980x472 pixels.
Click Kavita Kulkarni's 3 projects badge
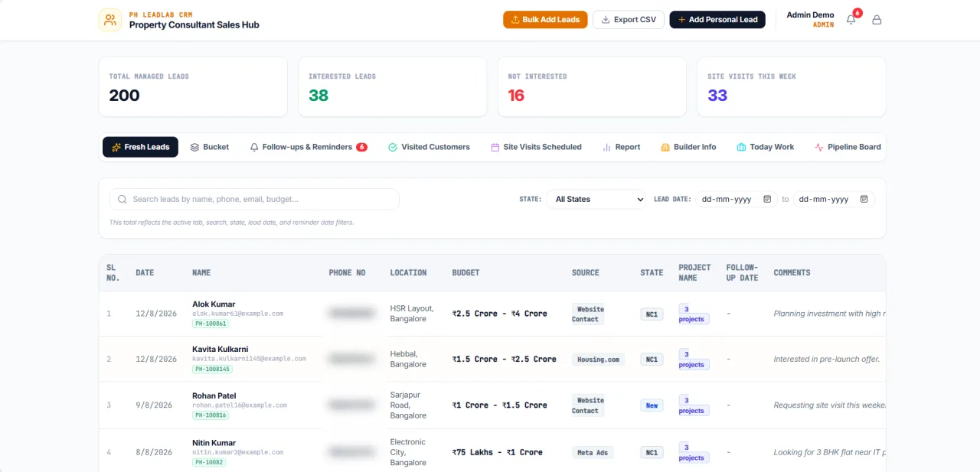pos(694,360)
